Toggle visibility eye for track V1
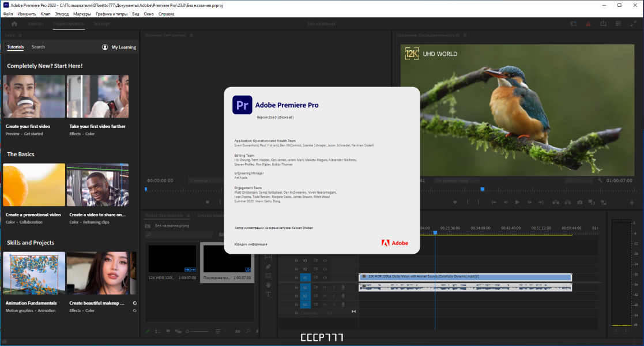This screenshot has width=644, height=346. coord(325,278)
